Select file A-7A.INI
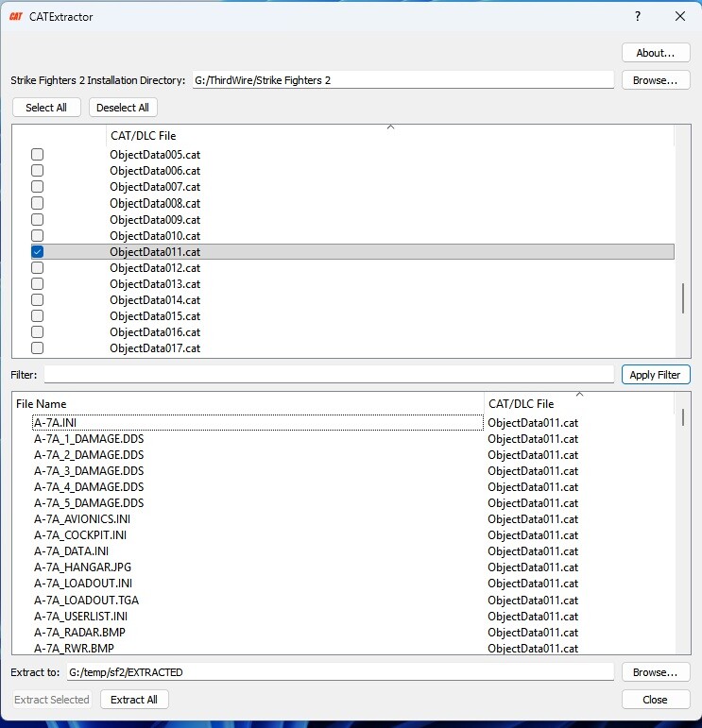The height and width of the screenshot is (728, 702). (x=55, y=423)
